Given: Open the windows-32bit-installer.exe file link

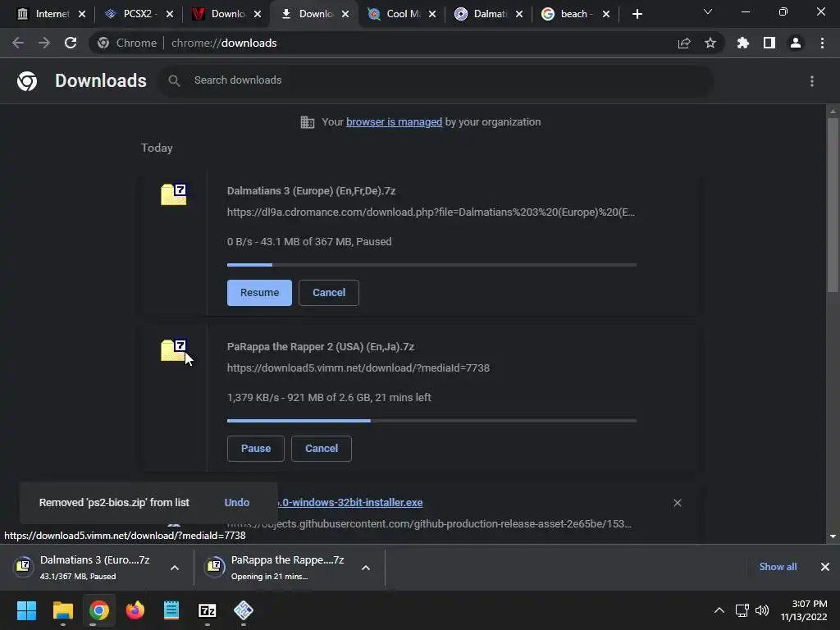Looking at the screenshot, I should [x=350, y=503].
